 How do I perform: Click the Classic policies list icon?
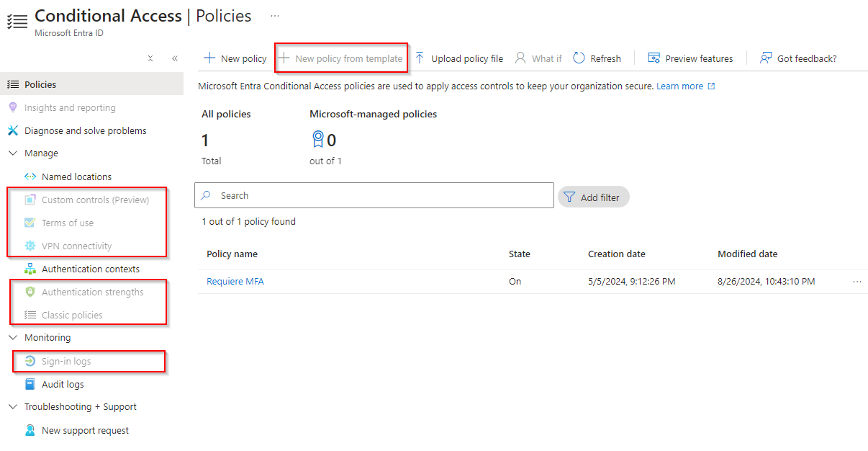30,315
